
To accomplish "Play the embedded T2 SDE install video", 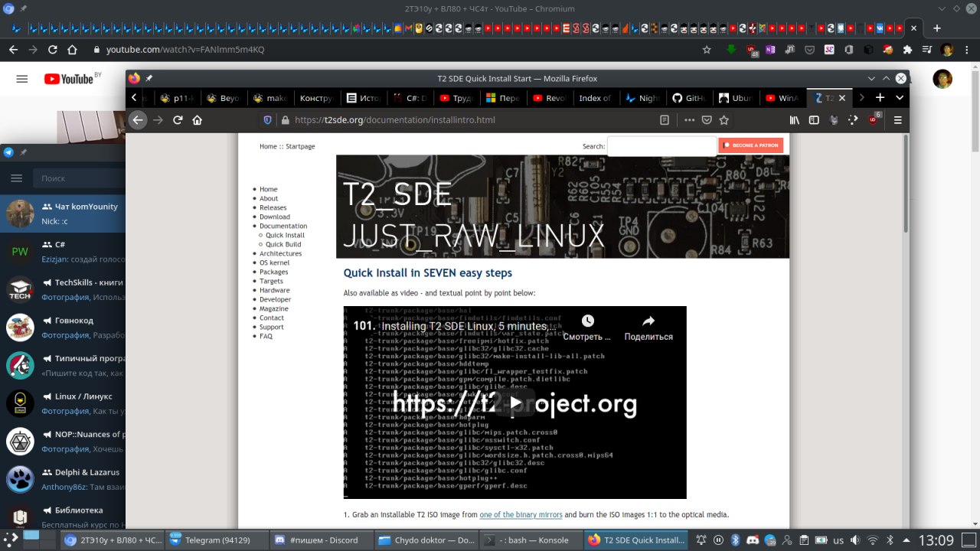I will click(515, 403).
